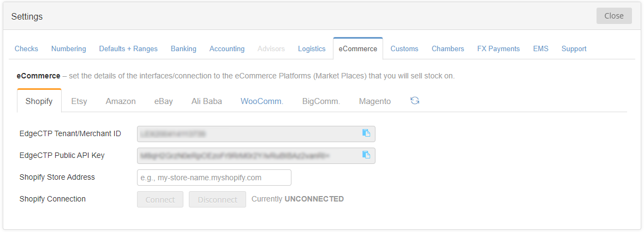
Task: Close the Settings dialog
Action: point(614,16)
